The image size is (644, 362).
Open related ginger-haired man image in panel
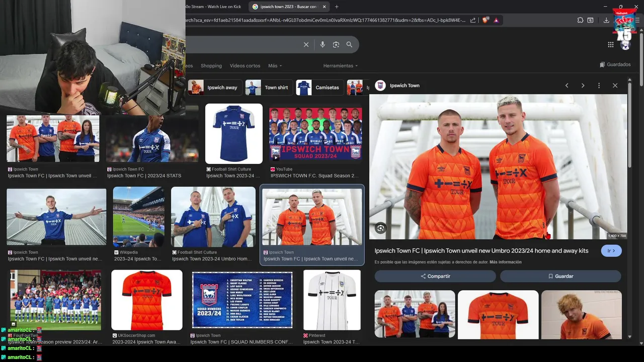pos(582,315)
